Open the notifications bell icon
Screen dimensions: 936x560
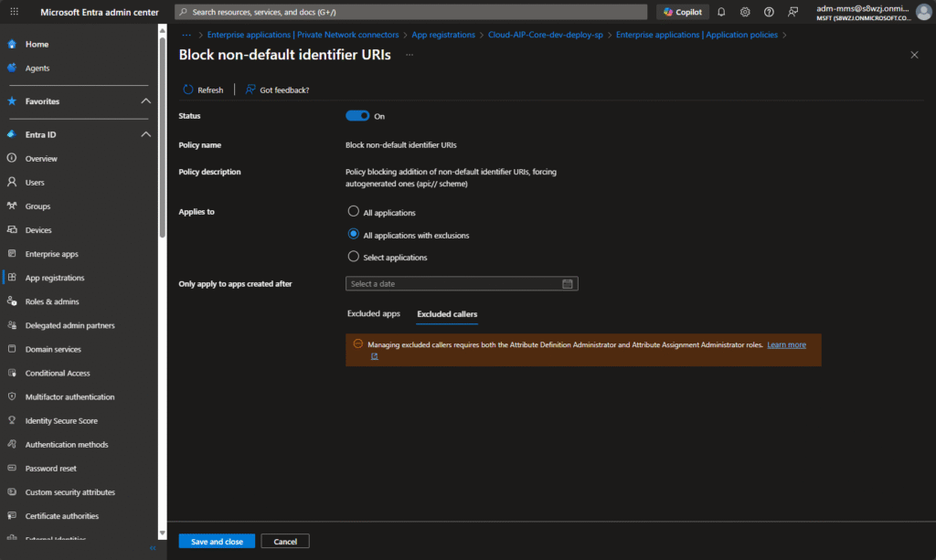pyautogui.click(x=721, y=12)
